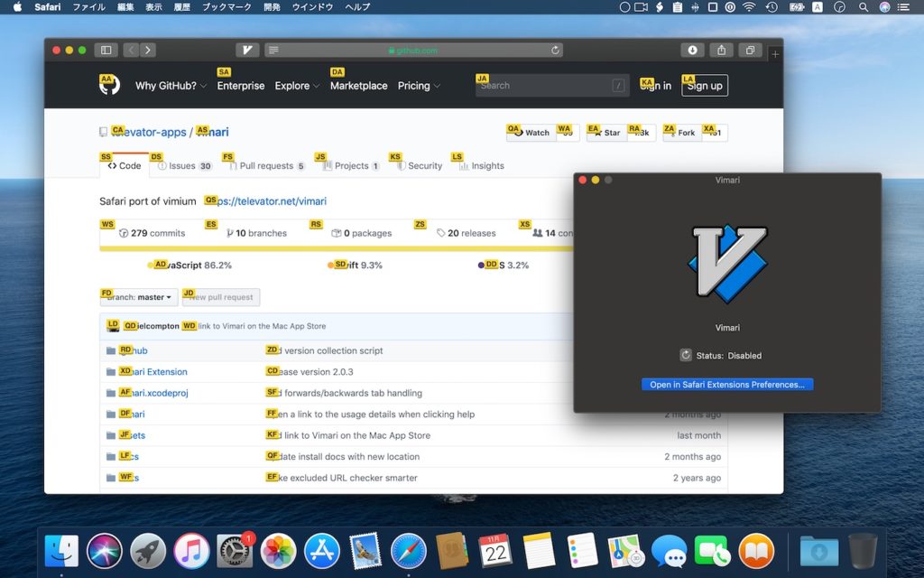Screen dimensions: 924x578
Task: Open the Branch: master dropdown
Action: coord(138,296)
